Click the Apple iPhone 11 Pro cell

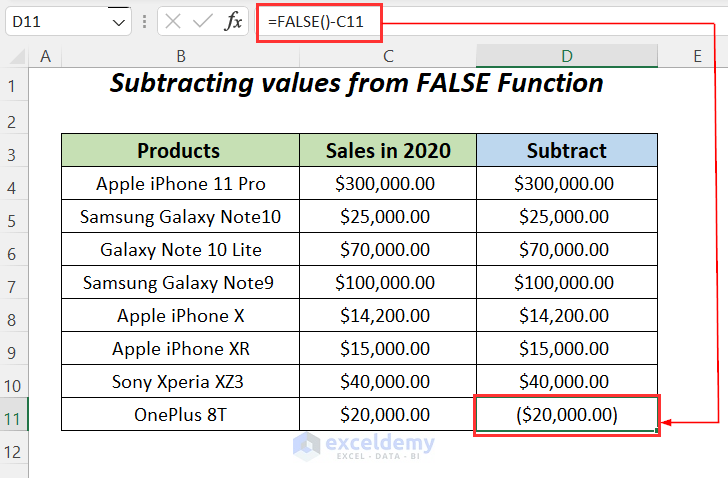(180, 184)
